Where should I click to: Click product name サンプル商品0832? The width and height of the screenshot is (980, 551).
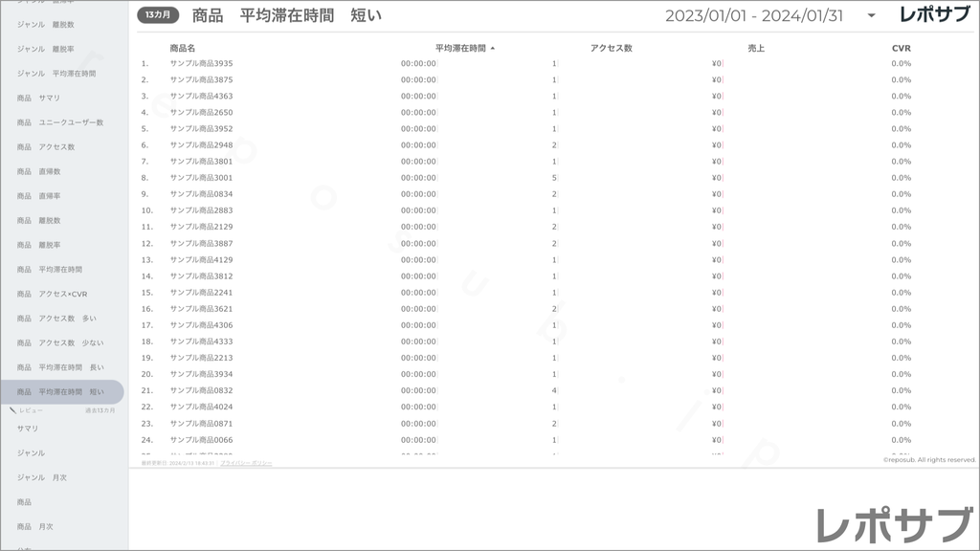tap(201, 390)
